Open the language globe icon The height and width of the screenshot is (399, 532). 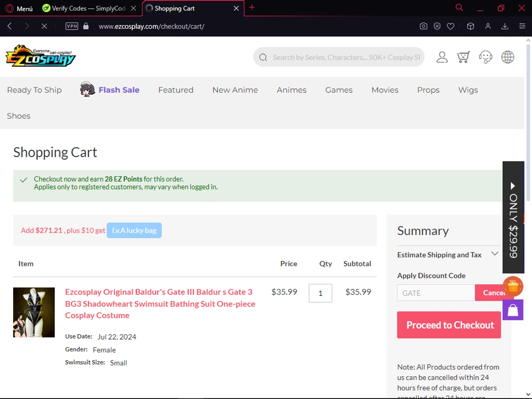508,57
